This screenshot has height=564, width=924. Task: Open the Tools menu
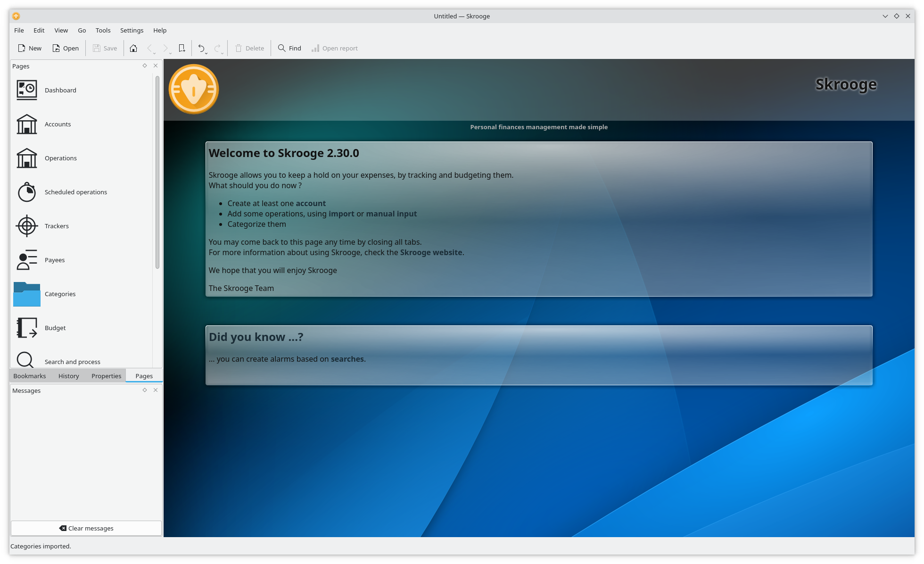tap(103, 30)
